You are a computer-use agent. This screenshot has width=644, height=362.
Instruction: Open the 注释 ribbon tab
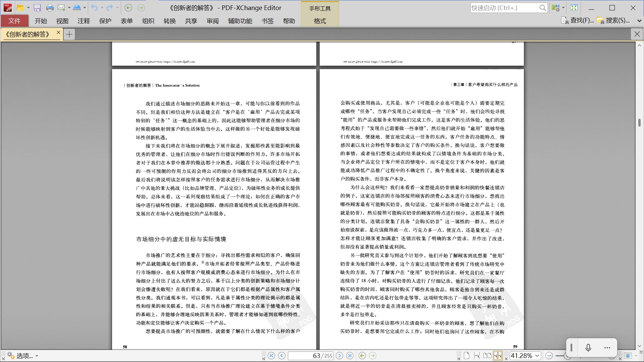coord(84,21)
